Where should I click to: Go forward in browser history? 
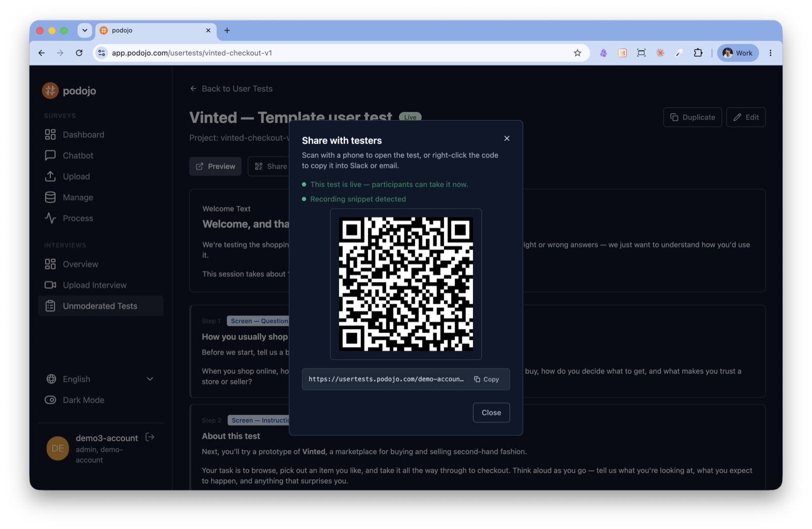tap(60, 53)
